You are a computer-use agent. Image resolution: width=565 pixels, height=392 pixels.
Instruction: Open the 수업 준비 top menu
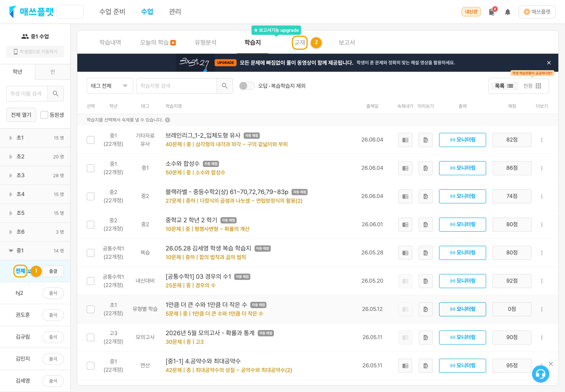tap(112, 12)
